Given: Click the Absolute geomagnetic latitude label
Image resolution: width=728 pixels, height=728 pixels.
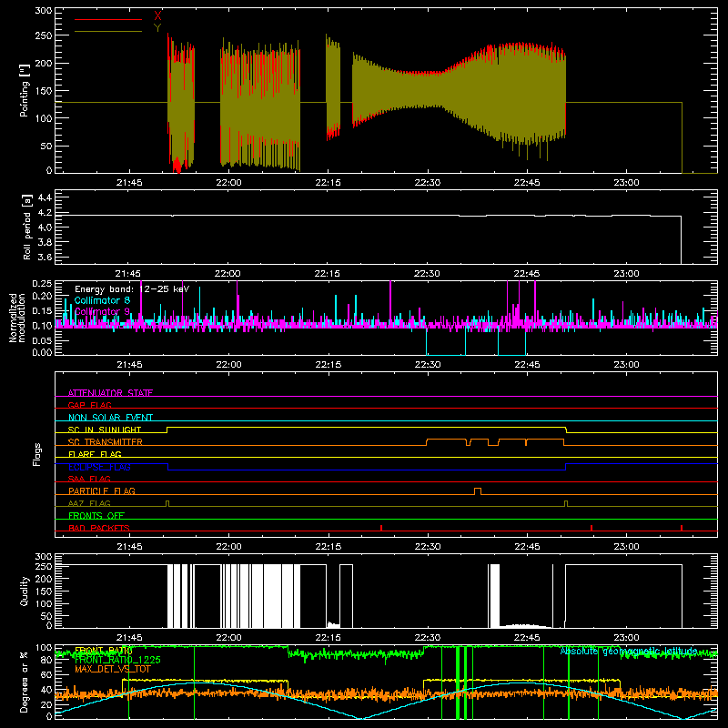Looking at the screenshot, I should point(629,652).
